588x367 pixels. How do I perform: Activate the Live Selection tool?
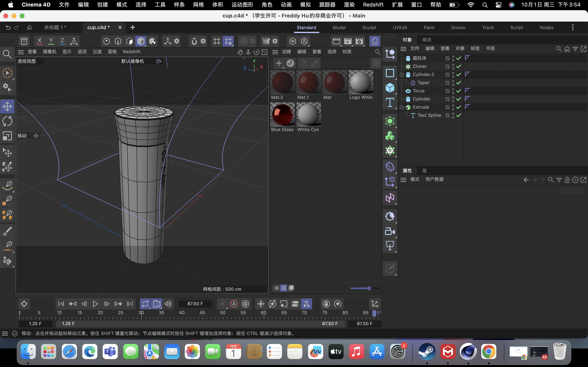(7, 73)
